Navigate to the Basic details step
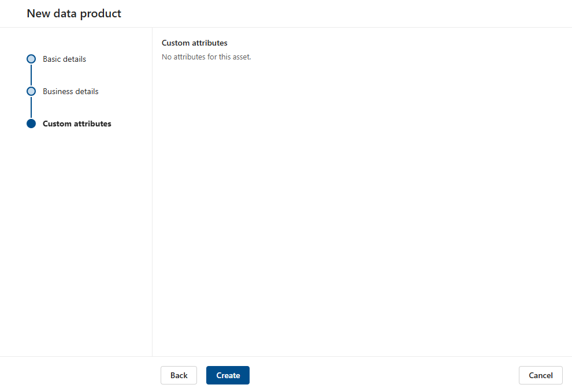 click(x=64, y=59)
